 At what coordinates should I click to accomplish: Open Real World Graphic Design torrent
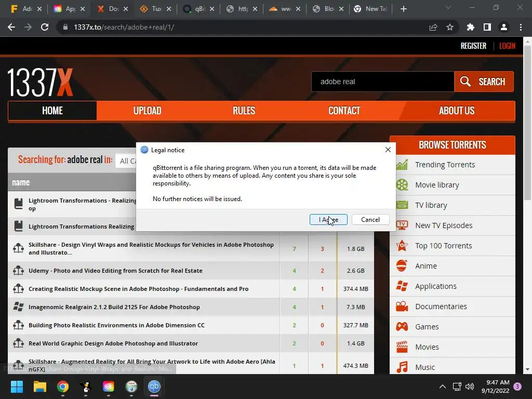pyautogui.click(x=113, y=343)
